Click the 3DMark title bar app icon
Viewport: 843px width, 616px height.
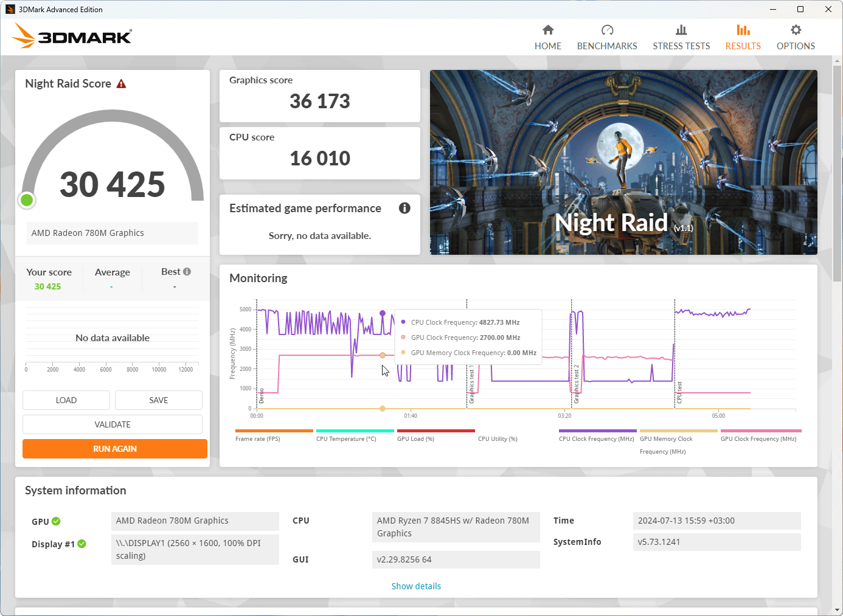click(10, 9)
